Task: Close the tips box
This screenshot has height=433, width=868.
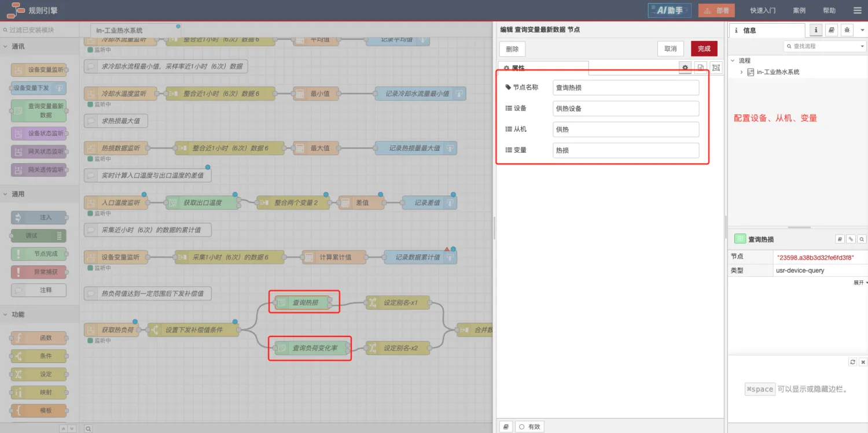Action: (863, 362)
